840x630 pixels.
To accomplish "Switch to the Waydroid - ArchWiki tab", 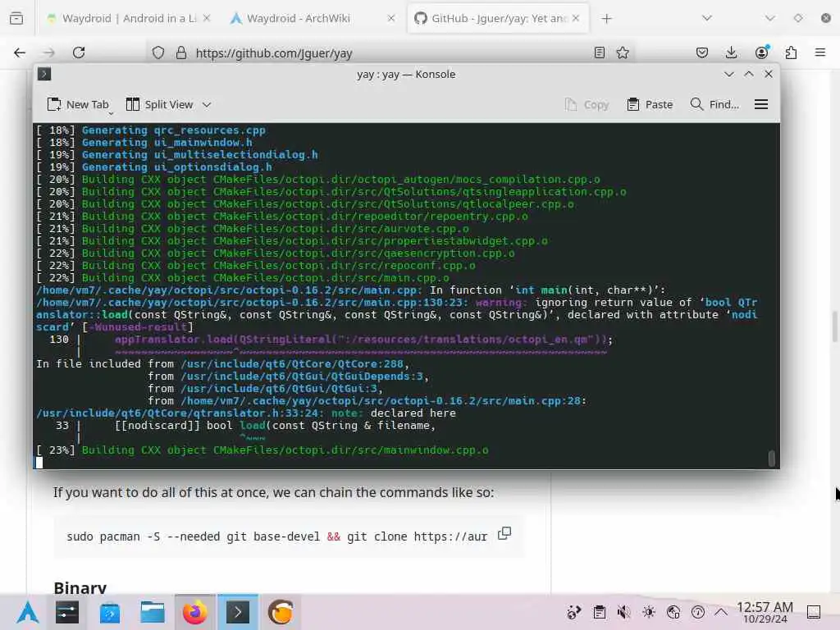I will pyautogui.click(x=313, y=18).
